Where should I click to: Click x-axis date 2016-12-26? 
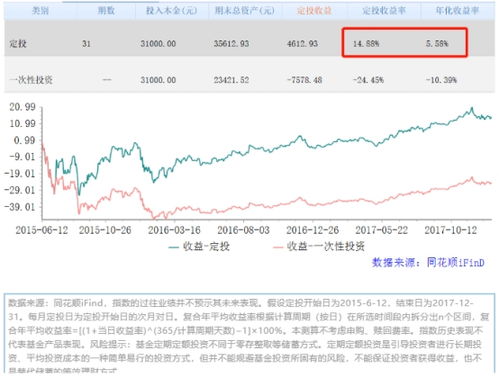(312, 230)
